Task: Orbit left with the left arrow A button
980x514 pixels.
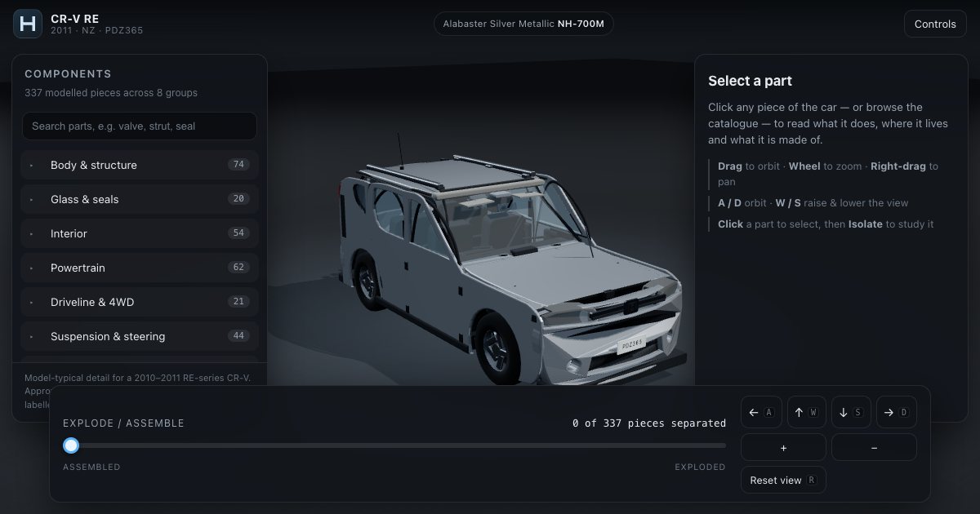Action: point(761,413)
